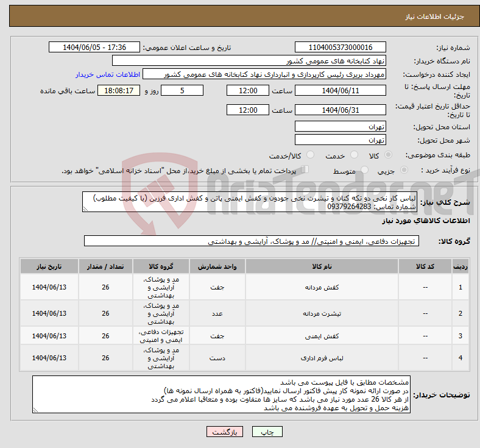Click the نام دستگاه خریدار field
480x448 pixels.
point(249,60)
